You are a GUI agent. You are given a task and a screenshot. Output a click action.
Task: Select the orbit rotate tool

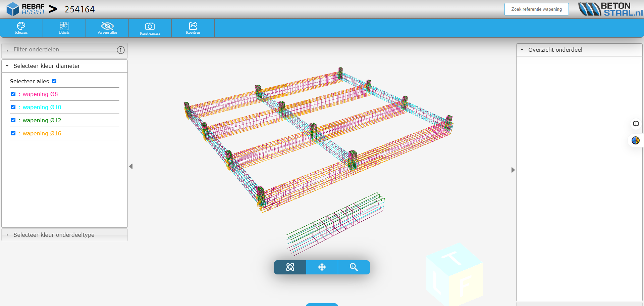coord(290,267)
